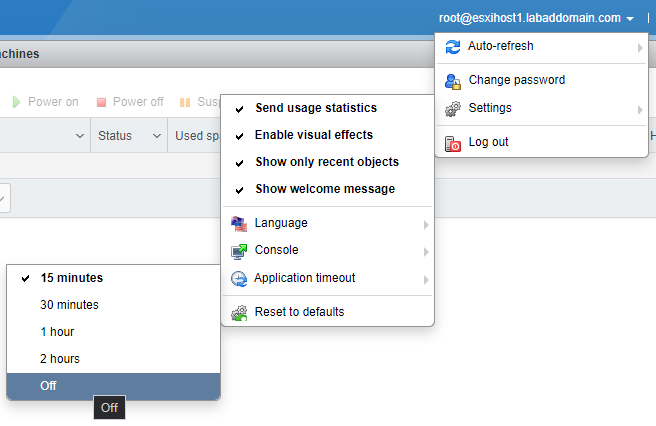Screen dimensions: 656x426
Task: Uncheck Show welcome message
Action: pos(324,189)
